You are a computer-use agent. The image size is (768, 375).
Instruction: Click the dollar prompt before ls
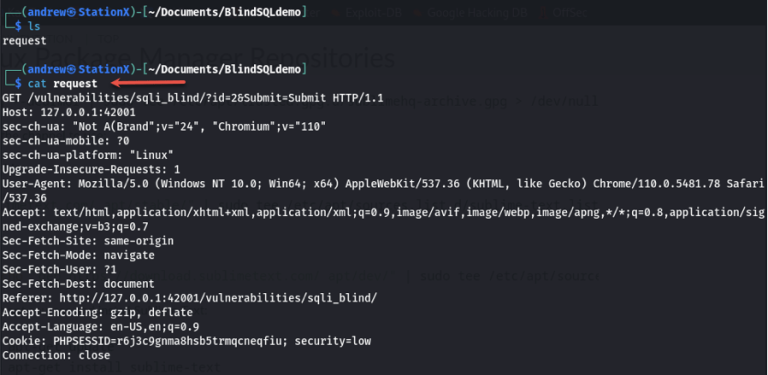pos(19,27)
